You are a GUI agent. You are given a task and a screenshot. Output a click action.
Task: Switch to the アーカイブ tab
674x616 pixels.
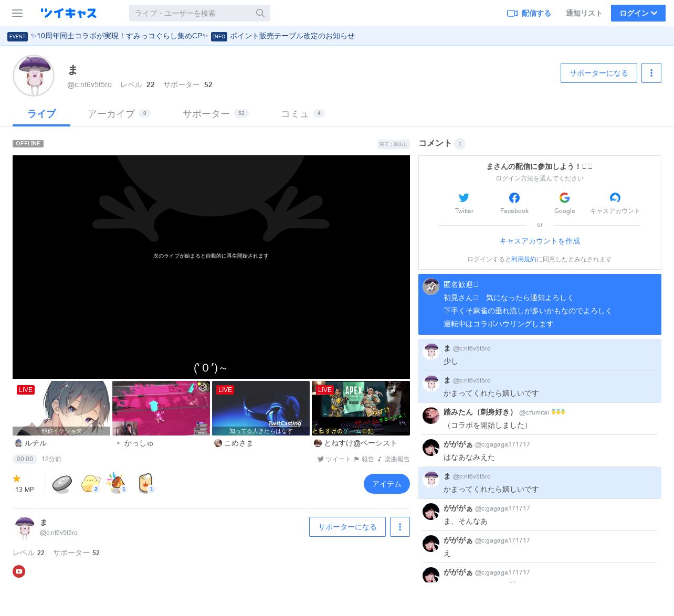point(119,114)
